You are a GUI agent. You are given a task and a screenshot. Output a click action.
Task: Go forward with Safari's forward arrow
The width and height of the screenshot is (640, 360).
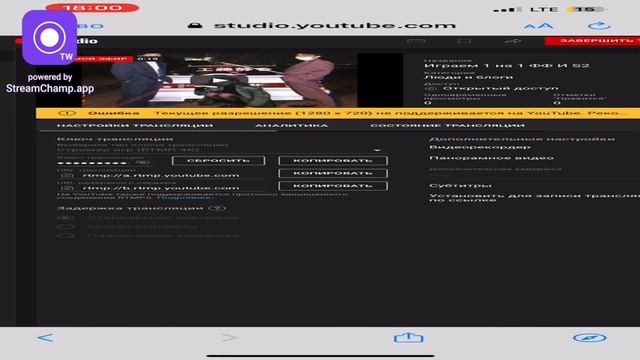229,338
